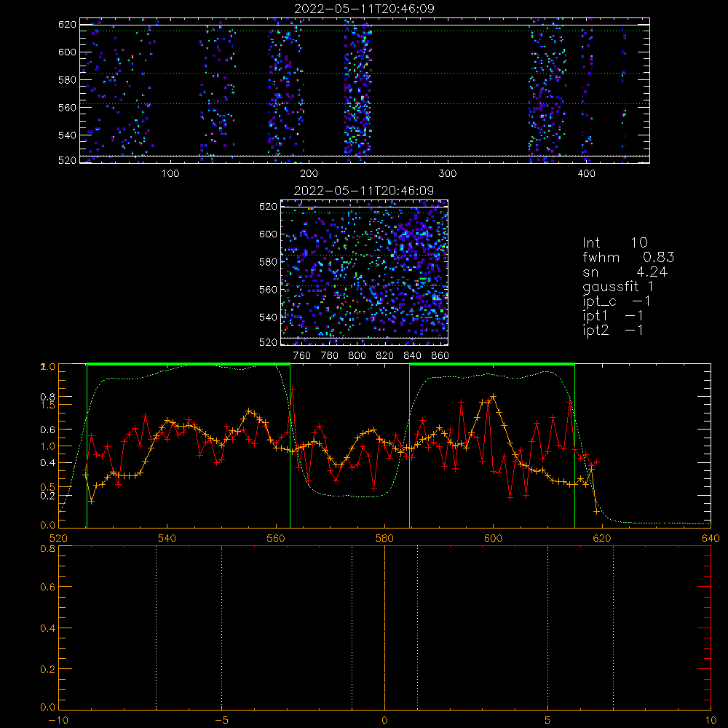Click the orange curve peak near 600
728x728 pixels.
pos(493,396)
